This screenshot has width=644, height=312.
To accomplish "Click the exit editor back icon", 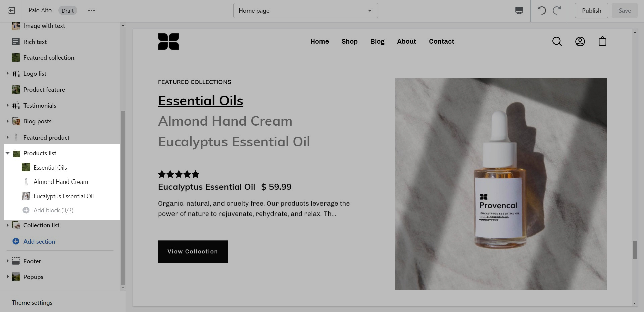I will point(12,11).
